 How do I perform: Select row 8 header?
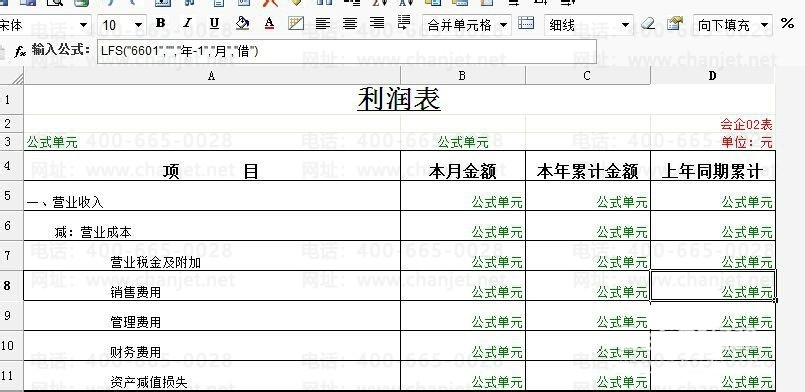(x=11, y=285)
